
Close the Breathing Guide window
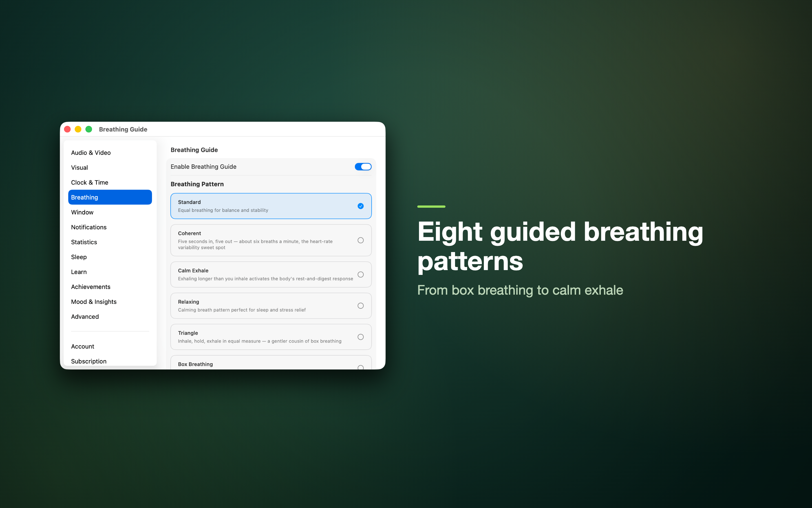(67, 129)
